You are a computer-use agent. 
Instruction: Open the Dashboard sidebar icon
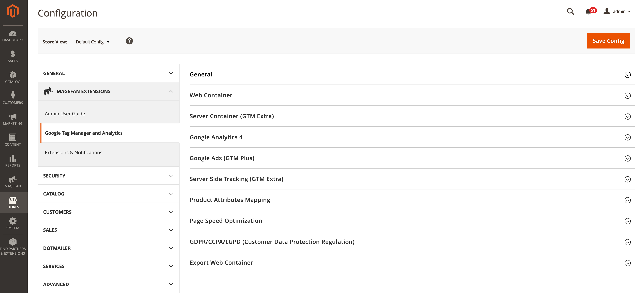point(13,36)
